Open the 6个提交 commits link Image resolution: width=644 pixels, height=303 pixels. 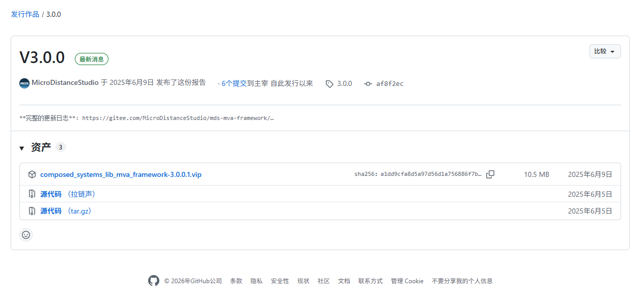point(234,83)
